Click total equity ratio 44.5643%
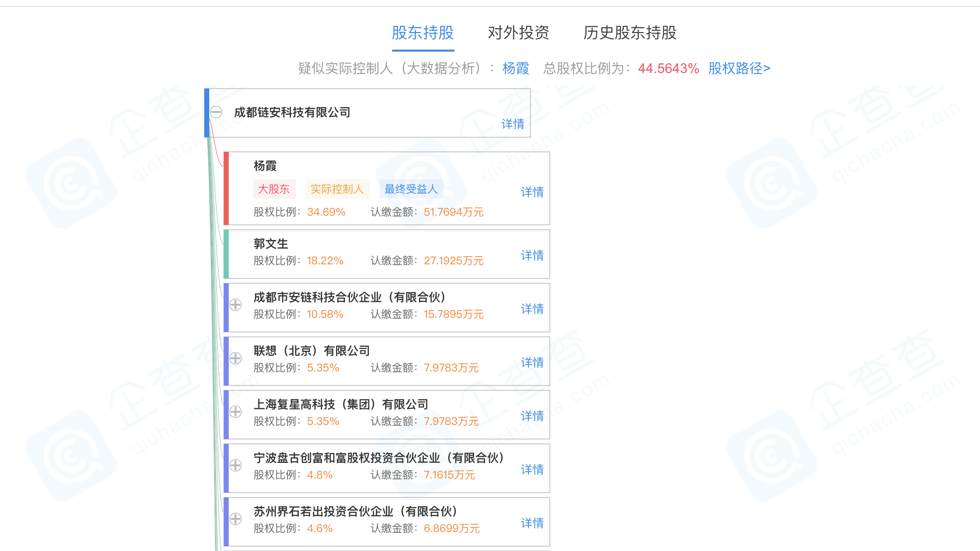 (669, 69)
